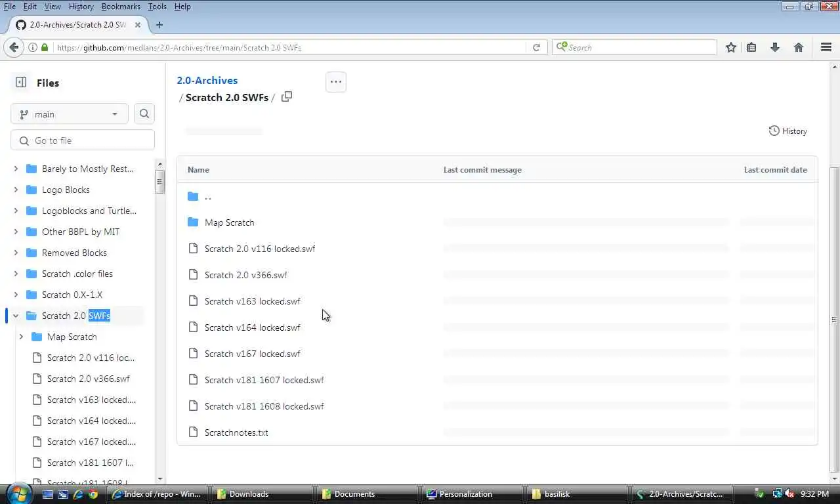The image size is (840, 504).
Task: Open the Edit menu
Action: (30, 7)
